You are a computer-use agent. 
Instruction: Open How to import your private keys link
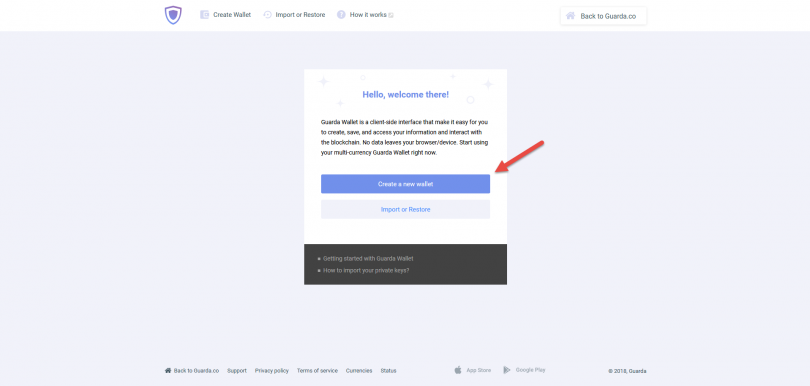pos(366,270)
